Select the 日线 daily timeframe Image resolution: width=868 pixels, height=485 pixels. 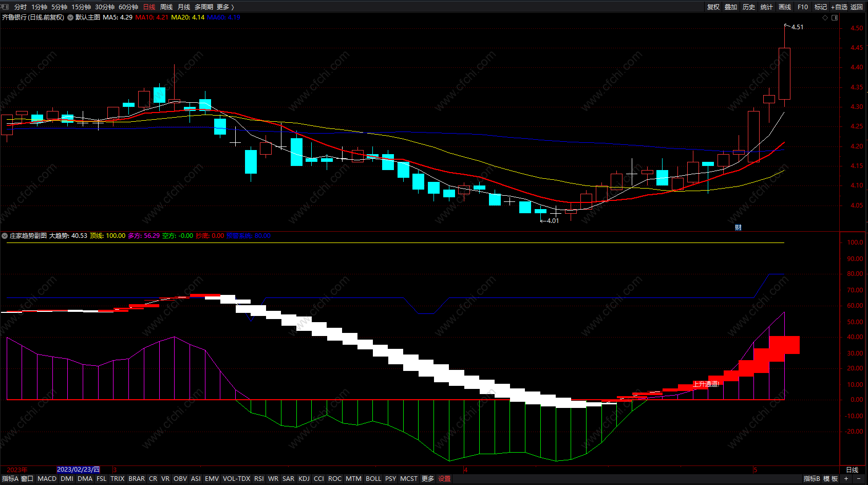pyautogui.click(x=149, y=7)
